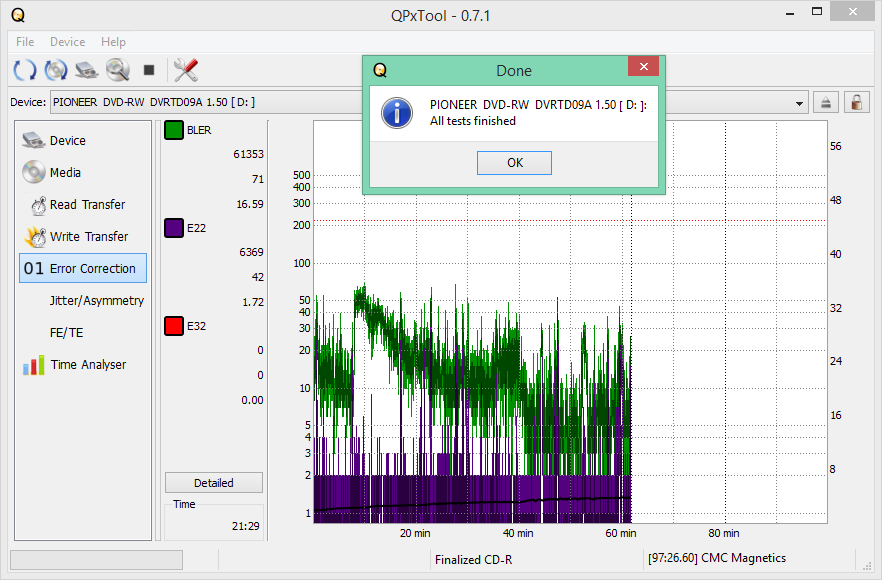Click the progress bar in the status bar
The image size is (882, 580).
tap(96, 560)
